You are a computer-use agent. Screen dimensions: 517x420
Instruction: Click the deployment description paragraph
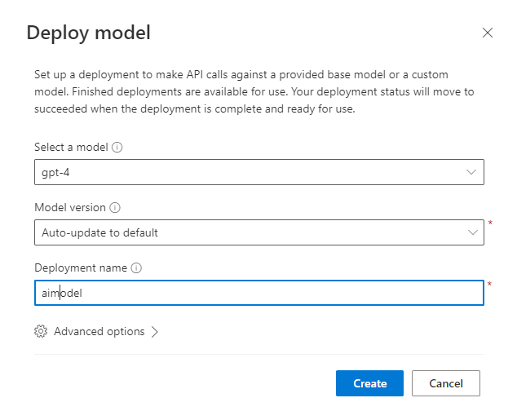pyautogui.click(x=253, y=91)
